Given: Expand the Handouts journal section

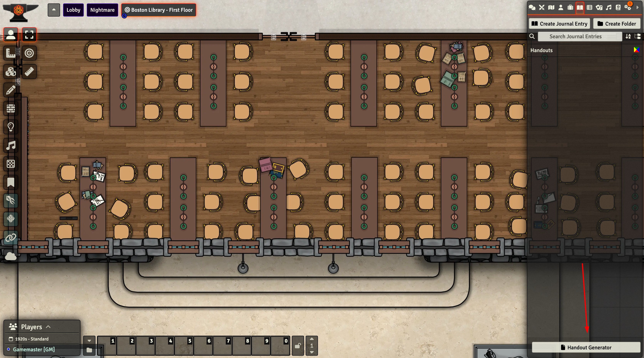Looking at the screenshot, I should pos(541,50).
